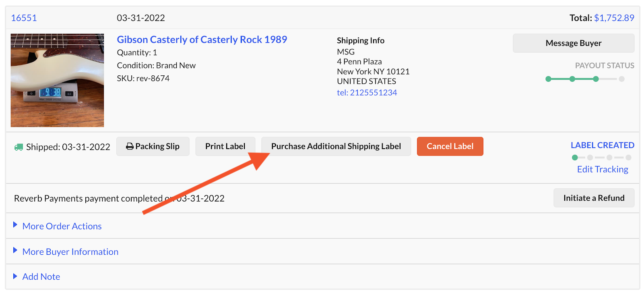Open Gibson Casterly of Casterly Rock 1989 listing
644x295 pixels.
click(x=202, y=39)
